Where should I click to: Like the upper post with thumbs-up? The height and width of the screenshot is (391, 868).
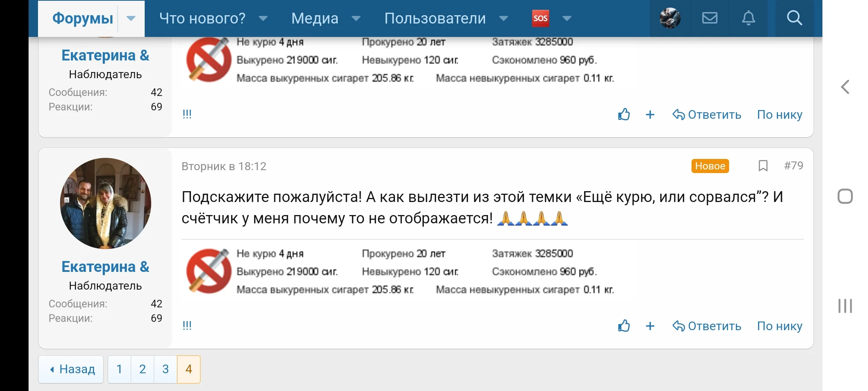pyautogui.click(x=624, y=115)
